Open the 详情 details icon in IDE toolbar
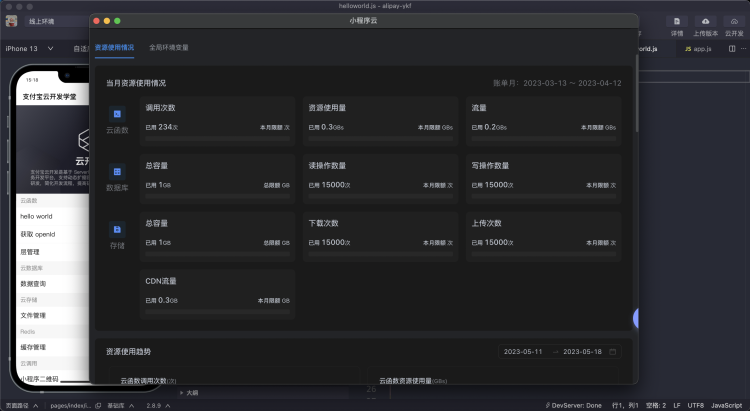This screenshot has height=411, width=750. tap(677, 22)
